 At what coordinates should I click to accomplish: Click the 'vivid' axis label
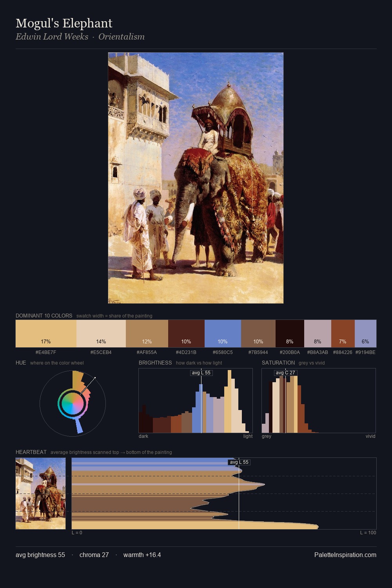tap(370, 436)
